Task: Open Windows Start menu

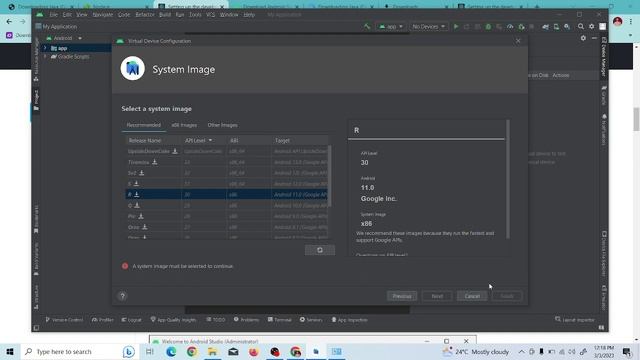Action: (10, 351)
